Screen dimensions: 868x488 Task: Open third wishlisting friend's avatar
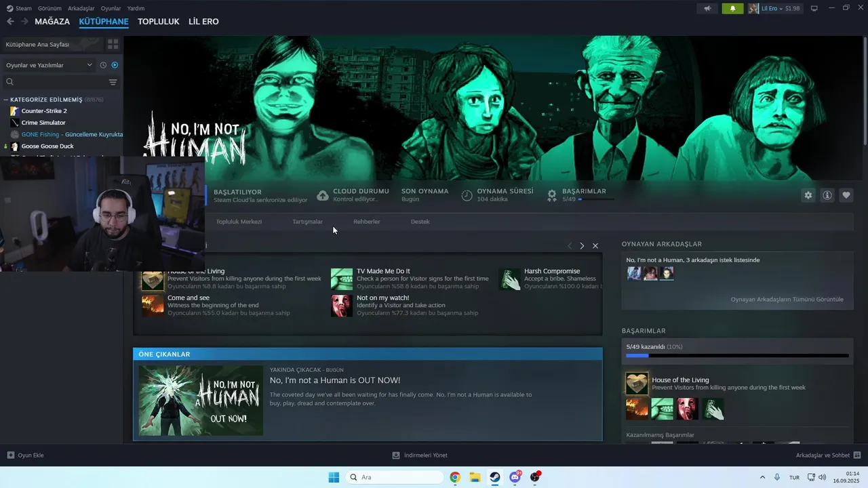[667, 273]
